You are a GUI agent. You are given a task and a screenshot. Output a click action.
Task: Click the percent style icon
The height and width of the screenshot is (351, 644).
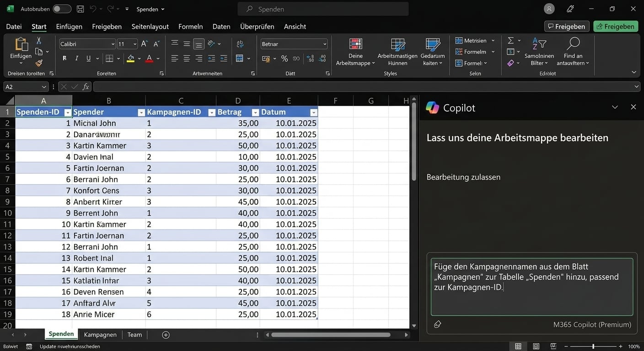[284, 58]
